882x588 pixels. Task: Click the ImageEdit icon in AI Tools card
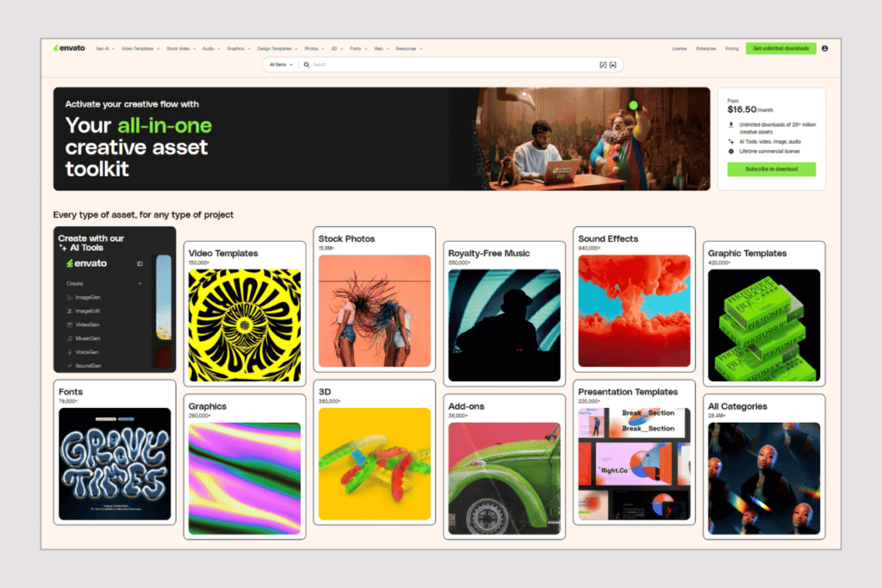[70, 311]
